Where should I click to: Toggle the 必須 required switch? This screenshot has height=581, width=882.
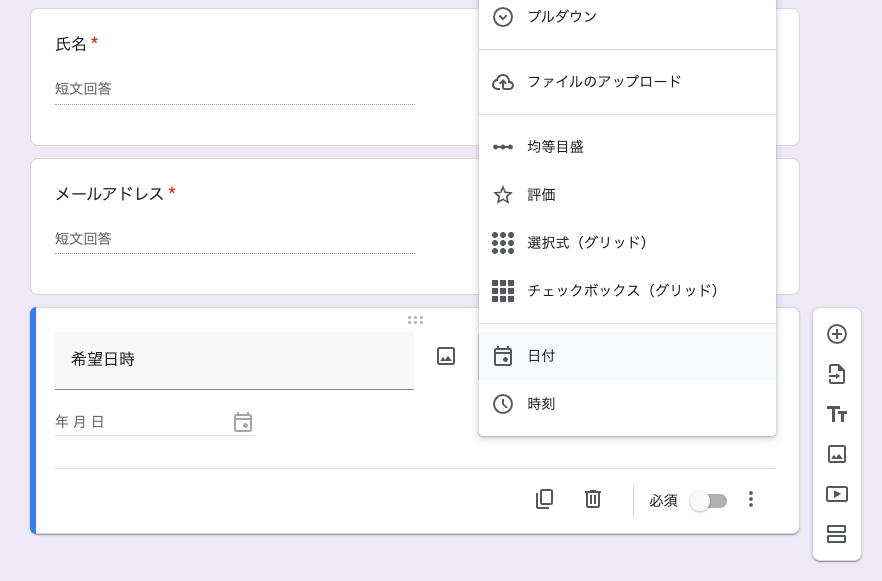tap(708, 501)
